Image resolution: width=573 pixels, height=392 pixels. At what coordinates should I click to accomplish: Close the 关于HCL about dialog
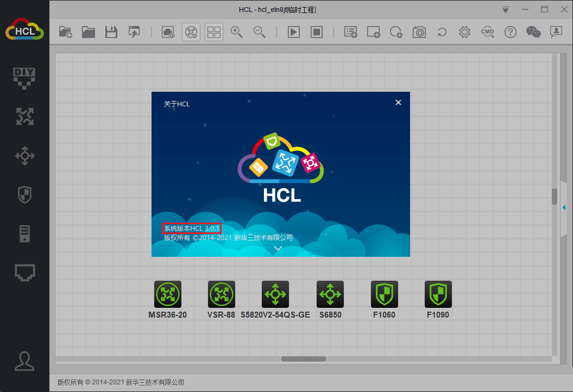(398, 102)
